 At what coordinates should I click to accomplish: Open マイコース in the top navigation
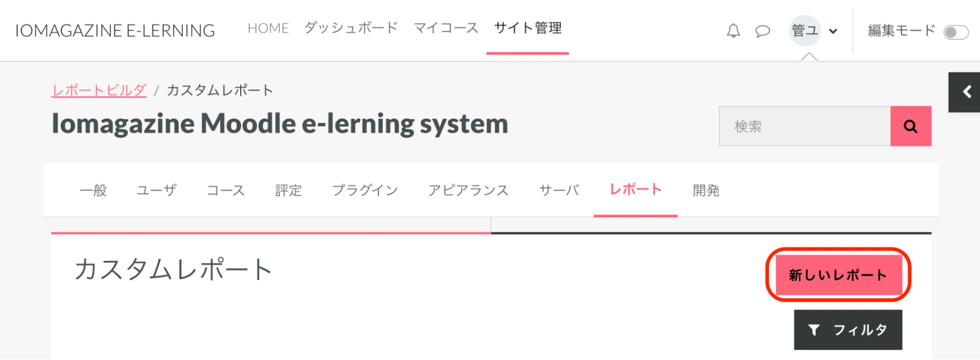[446, 28]
